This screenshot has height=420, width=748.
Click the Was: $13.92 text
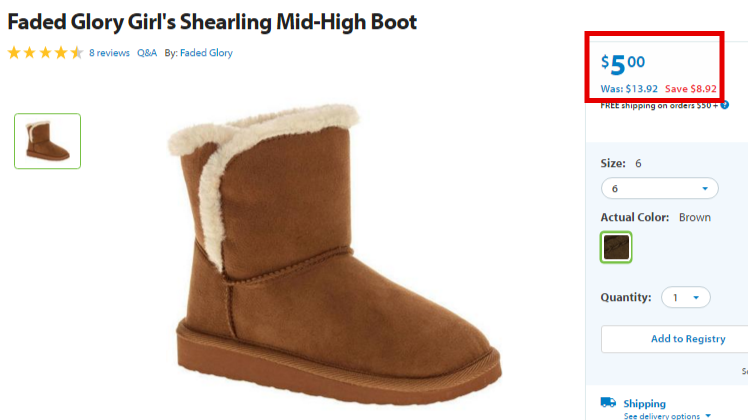(x=629, y=89)
